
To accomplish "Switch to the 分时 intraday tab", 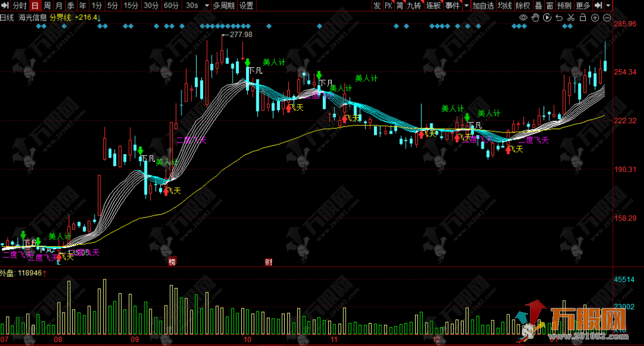I will [19, 6].
